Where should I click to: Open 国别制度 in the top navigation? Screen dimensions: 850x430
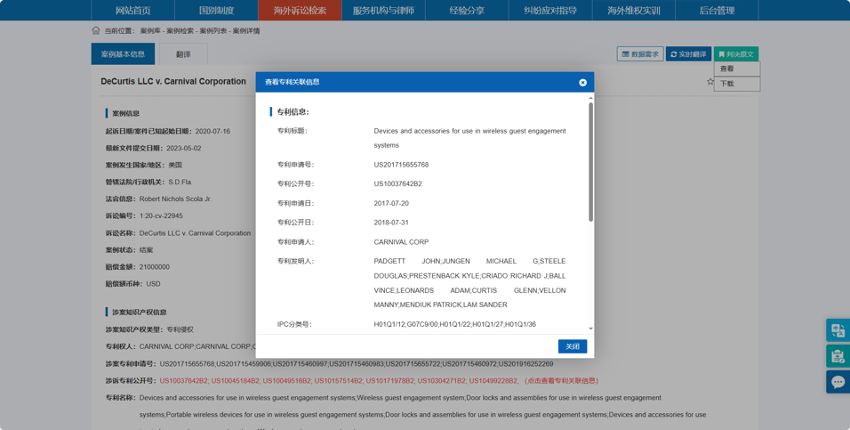(x=216, y=10)
